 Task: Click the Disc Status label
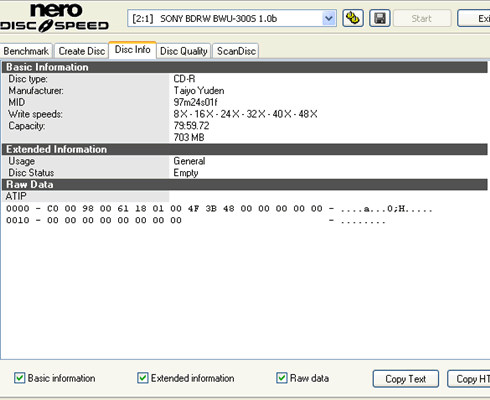(x=31, y=173)
